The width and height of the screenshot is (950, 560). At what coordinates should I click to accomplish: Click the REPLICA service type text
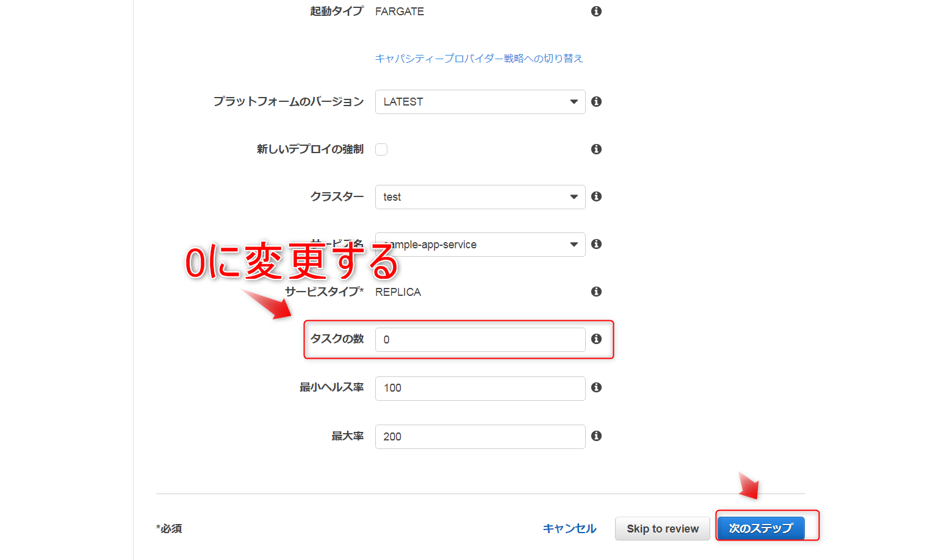[398, 292]
